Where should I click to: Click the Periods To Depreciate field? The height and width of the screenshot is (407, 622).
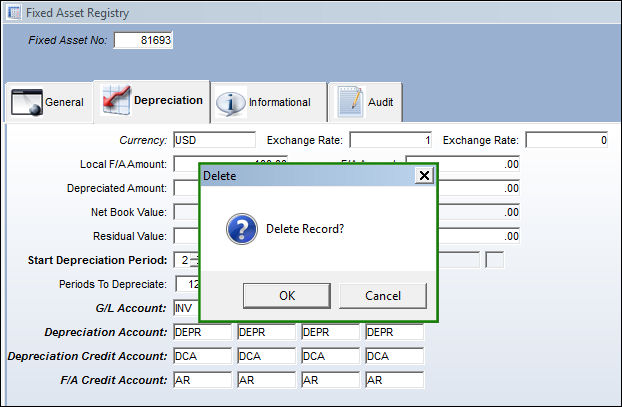(187, 284)
